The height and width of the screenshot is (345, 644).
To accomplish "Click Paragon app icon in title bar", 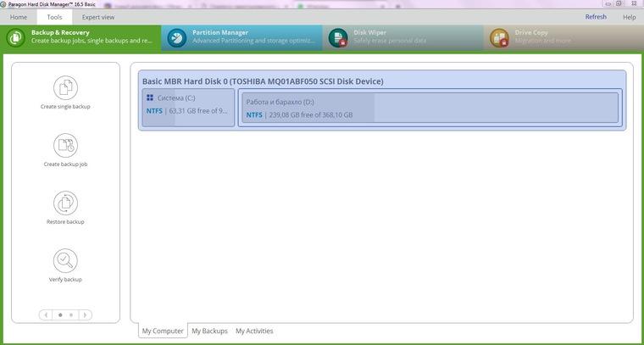I will pos(3,3).
